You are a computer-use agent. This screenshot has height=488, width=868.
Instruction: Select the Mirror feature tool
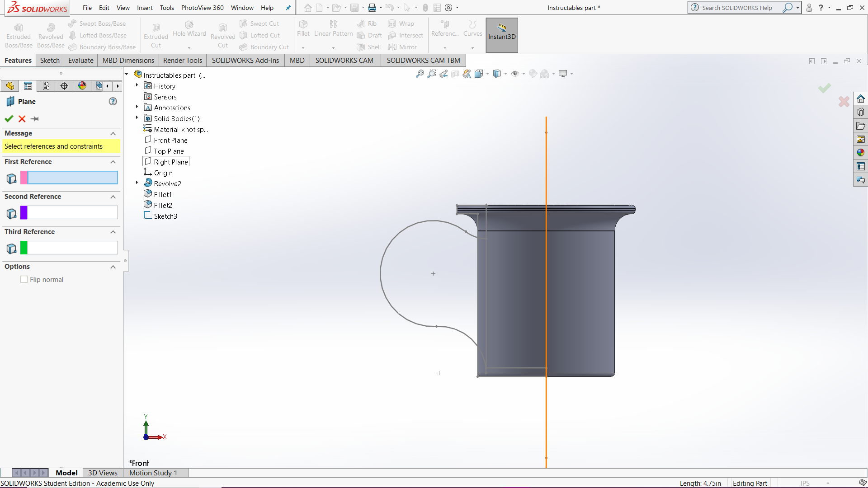click(x=403, y=47)
